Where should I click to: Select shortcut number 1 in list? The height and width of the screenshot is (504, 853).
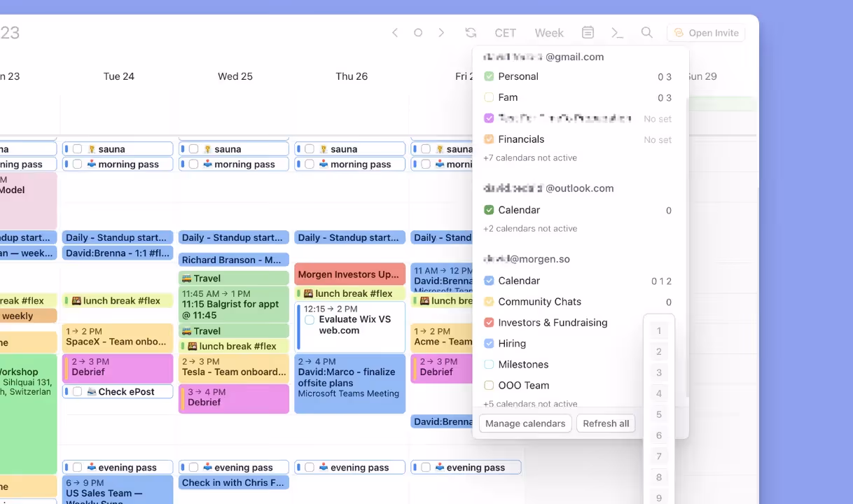point(658,330)
